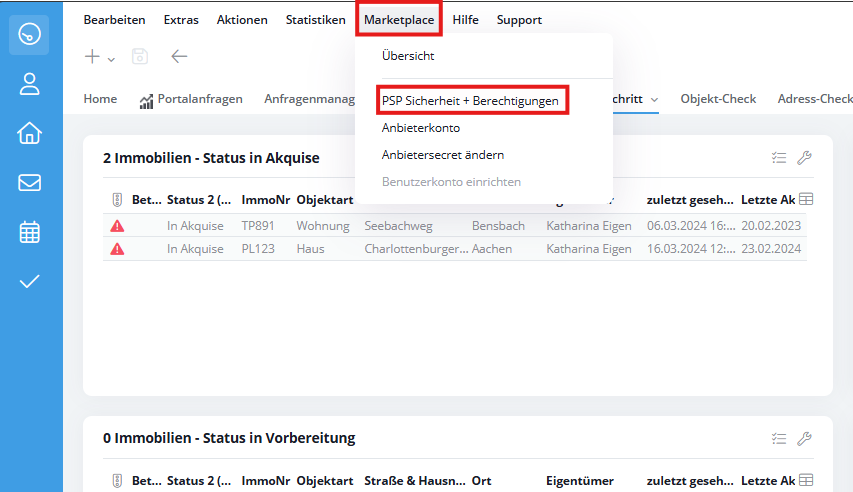Expand the plus button dropdown arrow
Screen dimensions: 853x492
pos(111,59)
